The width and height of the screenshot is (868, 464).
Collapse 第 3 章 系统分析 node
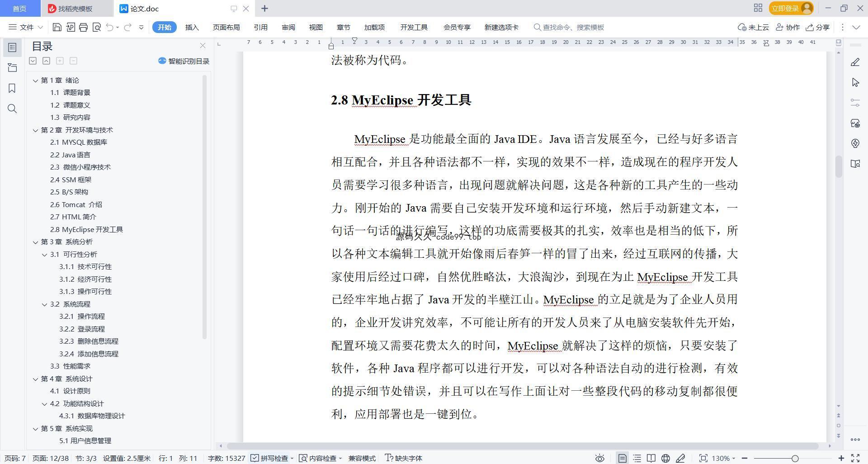point(35,242)
